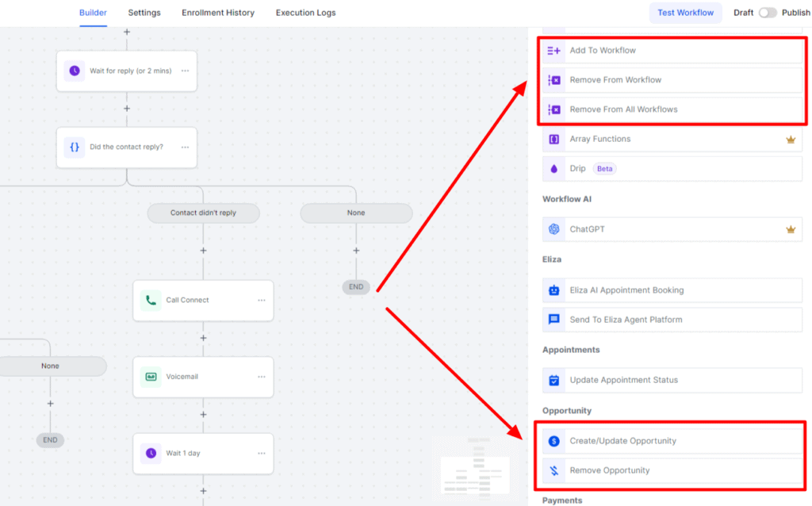Screen dimensions: 812x506
Task: Open options menu for Did the contact reply node
Action: tap(185, 147)
